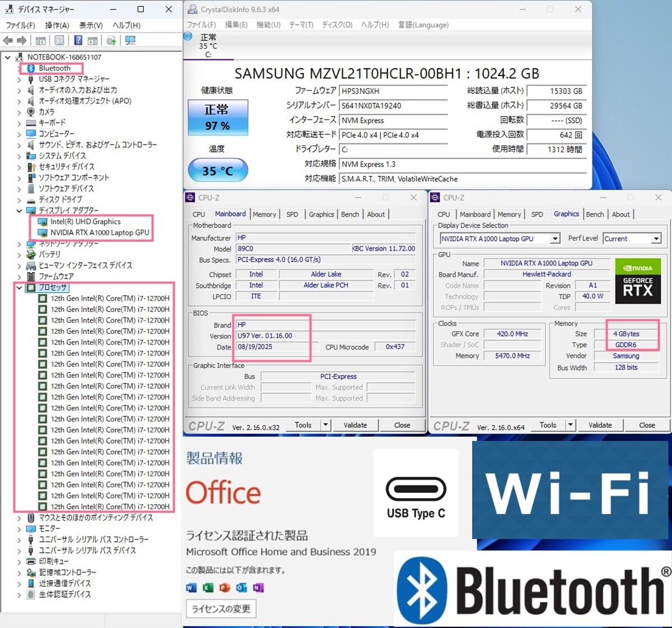Open the Tools dropdown arrow in left CPU-Z
The width and height of the screenshot is (672, 628).
(x=325, y=425)
